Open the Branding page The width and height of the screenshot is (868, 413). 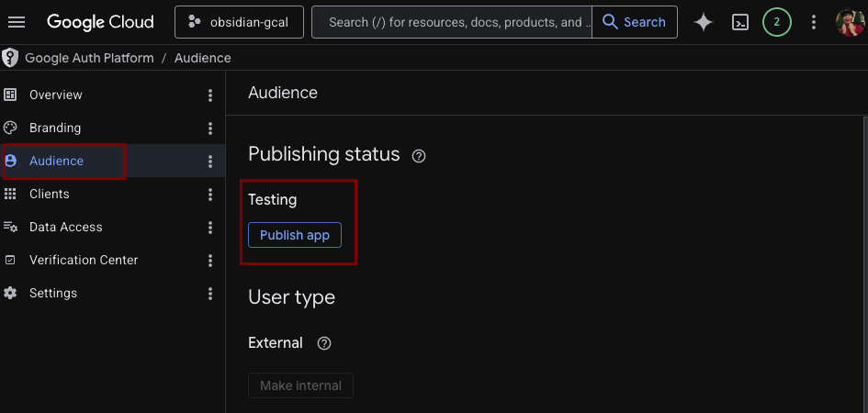pos(55,128)
